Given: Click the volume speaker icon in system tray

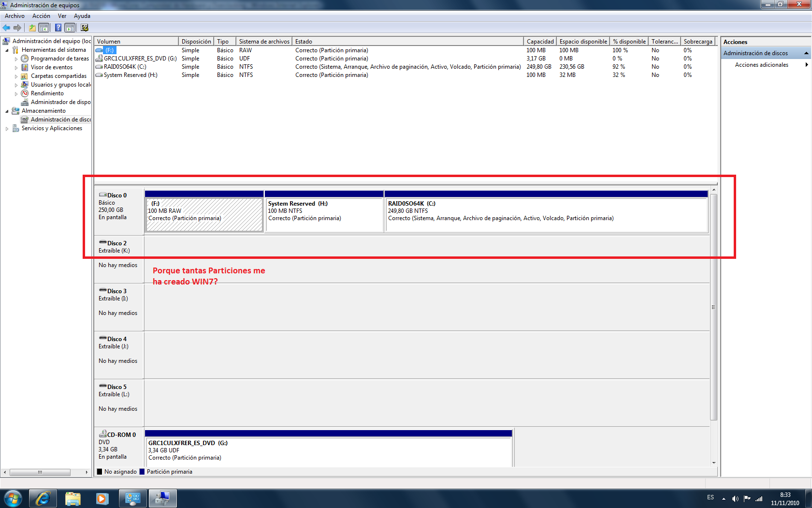Looking at the screenshot, I should tap(735, 498).
